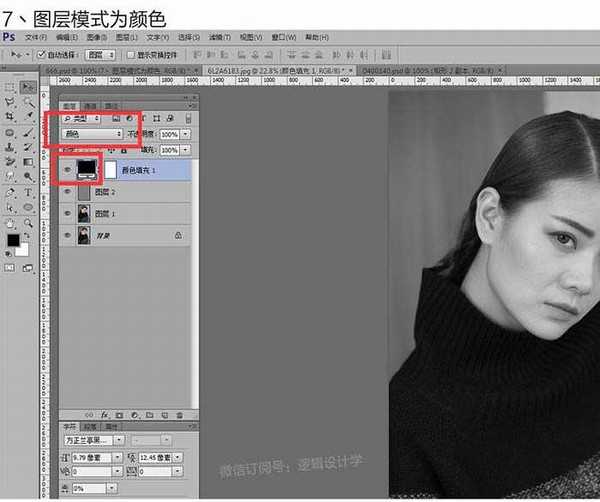This screenshot has height=502, width=600.
Task: Click the delete layer trash icon
Action: point(179,413)
